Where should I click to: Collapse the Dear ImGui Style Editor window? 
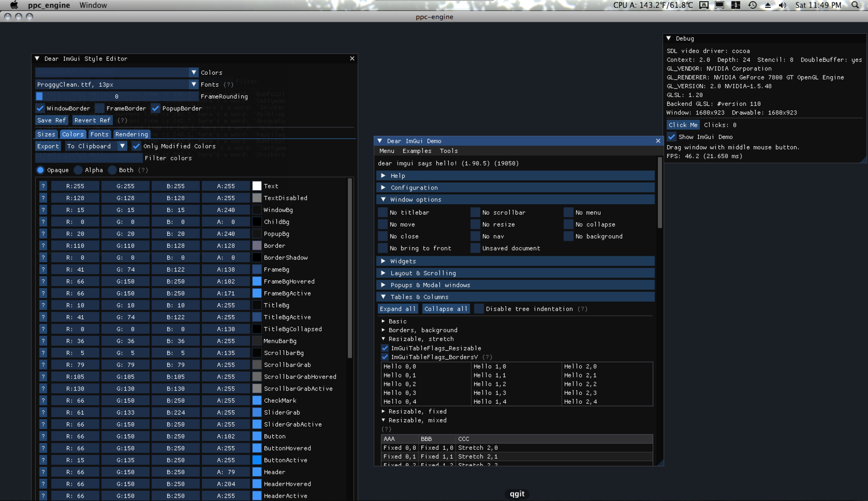click(37, 58)
